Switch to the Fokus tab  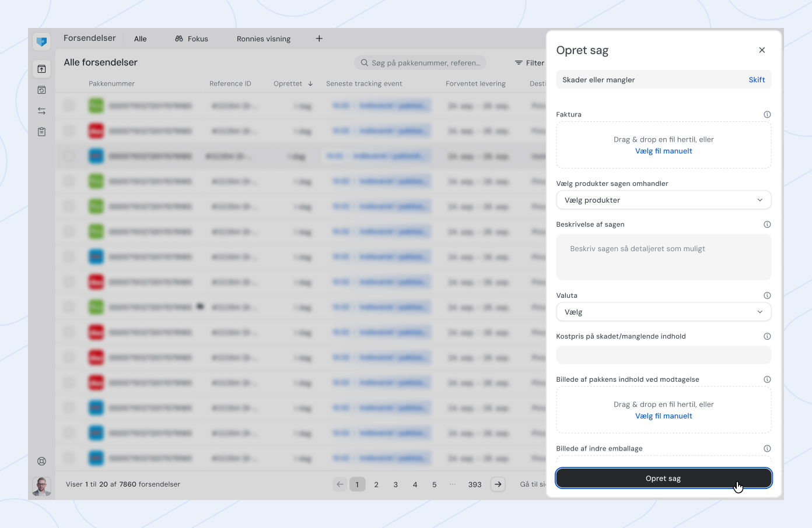pyautogui.click(x=191, y=39)
